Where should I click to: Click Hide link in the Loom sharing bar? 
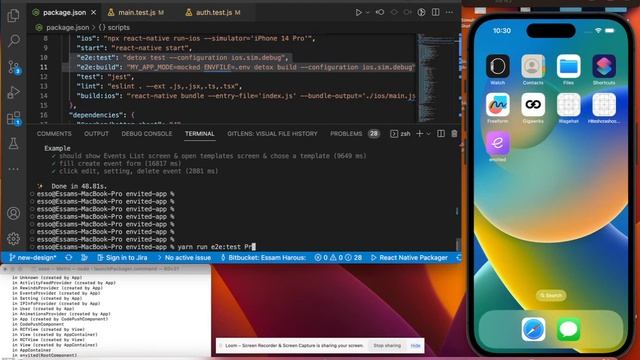[416, 345]
